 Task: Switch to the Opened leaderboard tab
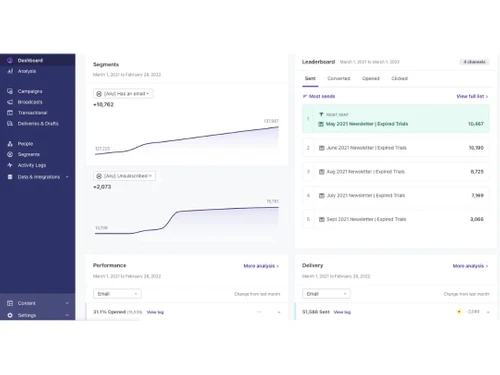click(x=371, y=78)
